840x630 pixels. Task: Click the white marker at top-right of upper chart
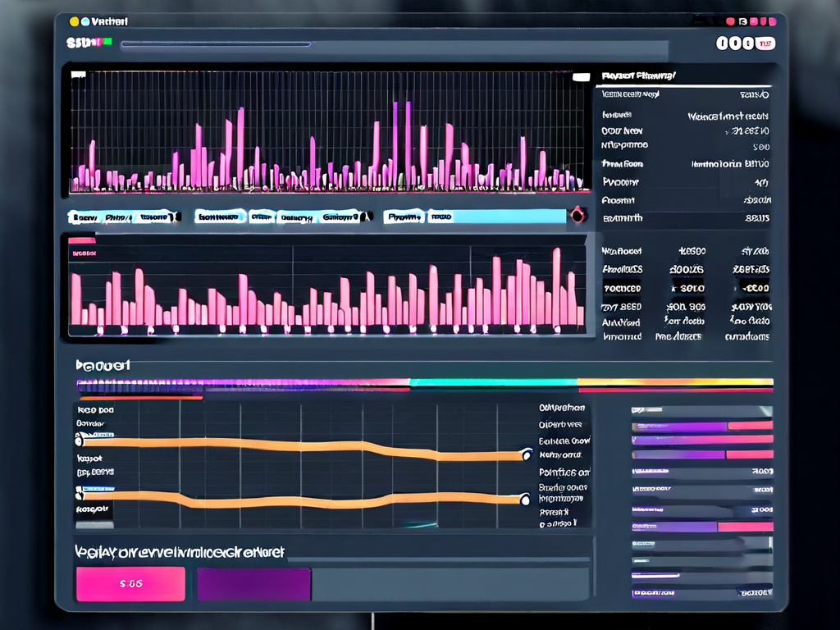pos(582,76)
